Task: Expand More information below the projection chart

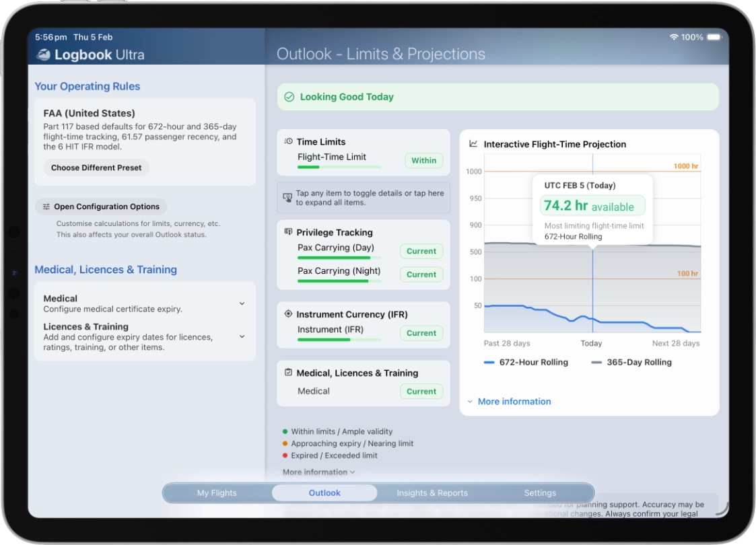Action: [509, 402]
